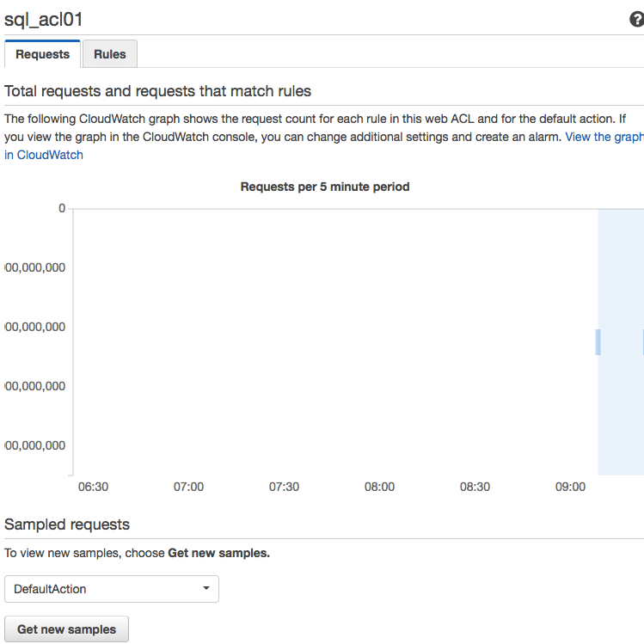
Task: Click the sql_acl01 web ACL heading
Action: pos(44,20)
